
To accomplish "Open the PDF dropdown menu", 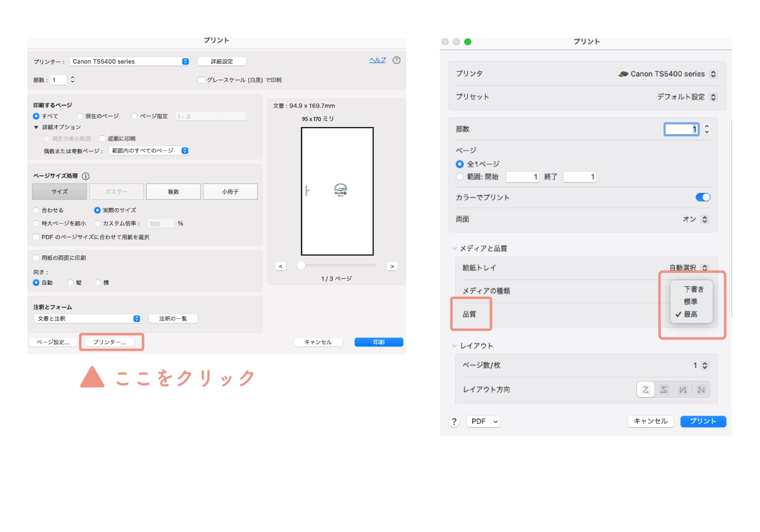I will pyautogui.click(x=496, y=422).
